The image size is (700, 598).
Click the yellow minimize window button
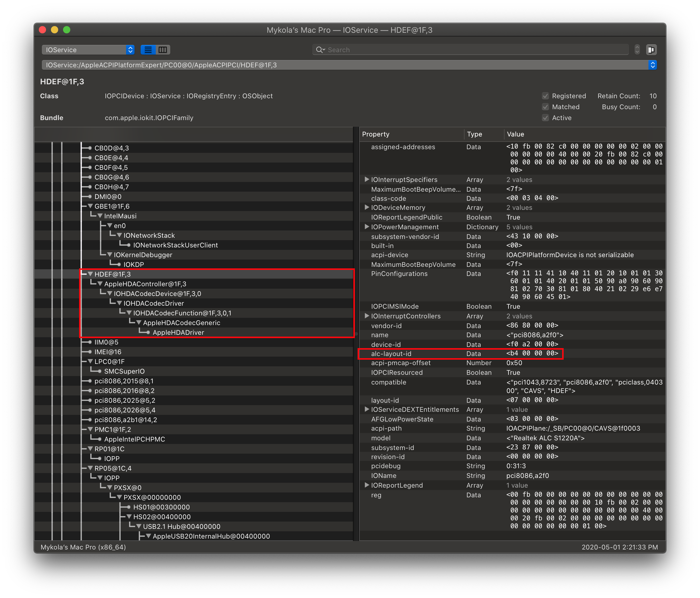tap(54, 30)
